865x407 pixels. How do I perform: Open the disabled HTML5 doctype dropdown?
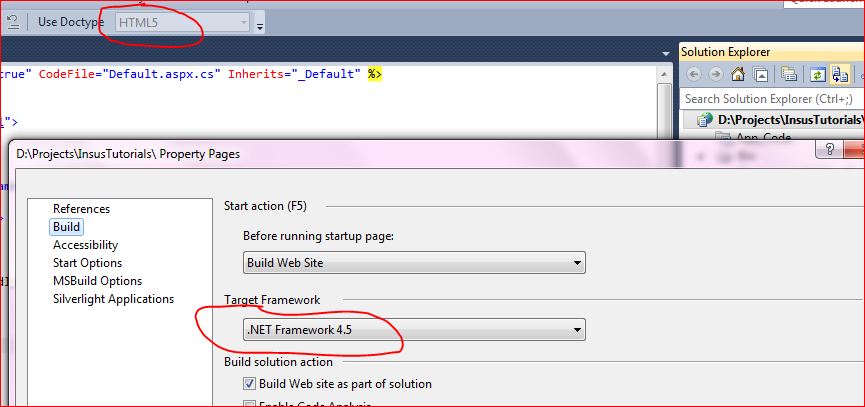point(182,23)
